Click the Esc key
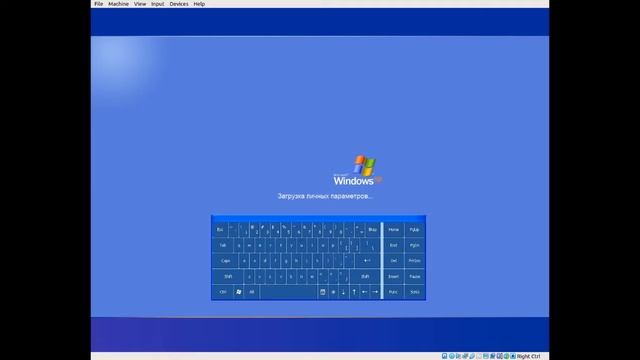640x360 pixels. point(220,230)
